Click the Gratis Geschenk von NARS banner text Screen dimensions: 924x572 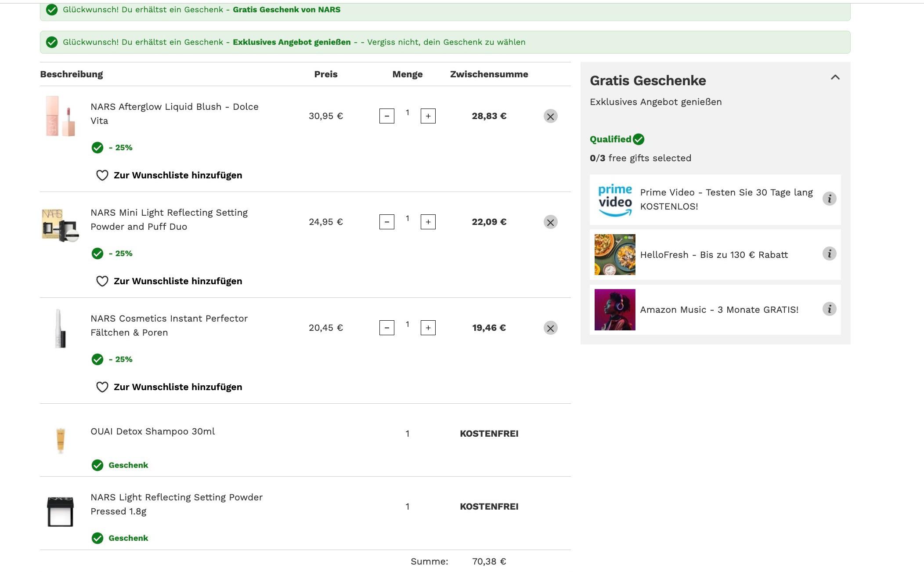(x=286, y=10)
